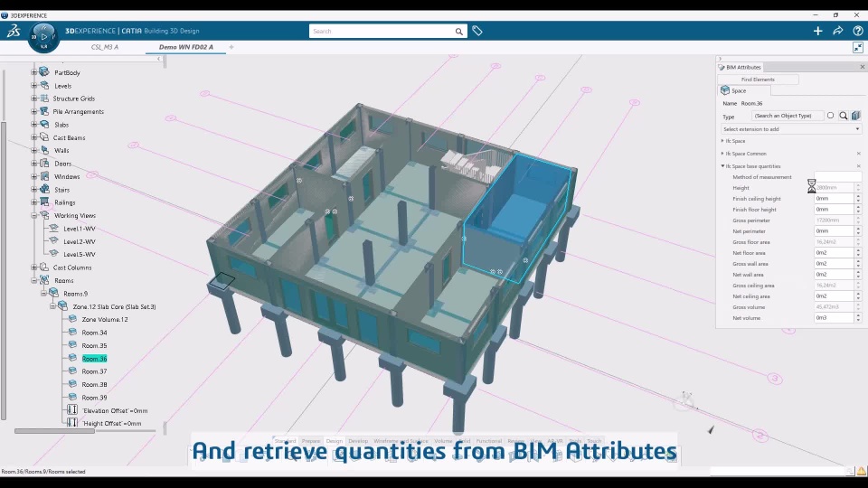Open the add (plus) menu in the top bar

pyautogui.click(x=817, y=31)
